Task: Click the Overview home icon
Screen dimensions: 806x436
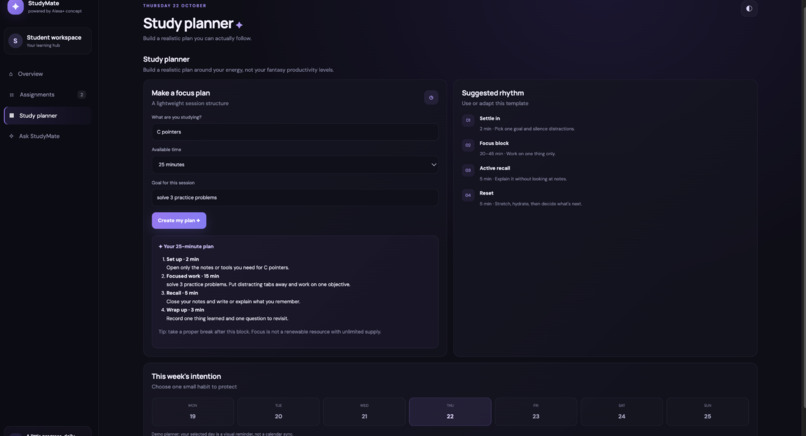Action: (11, 74)
